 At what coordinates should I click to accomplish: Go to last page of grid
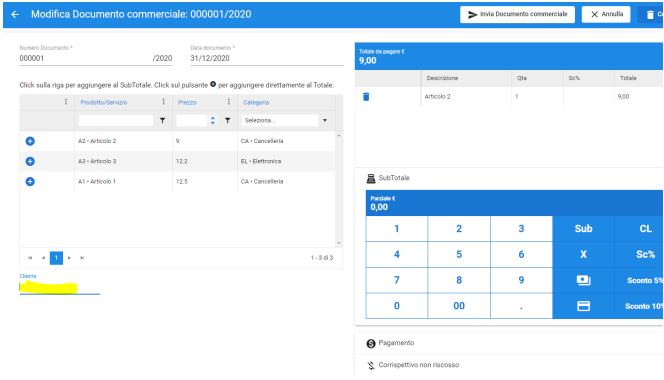(82, 258)
